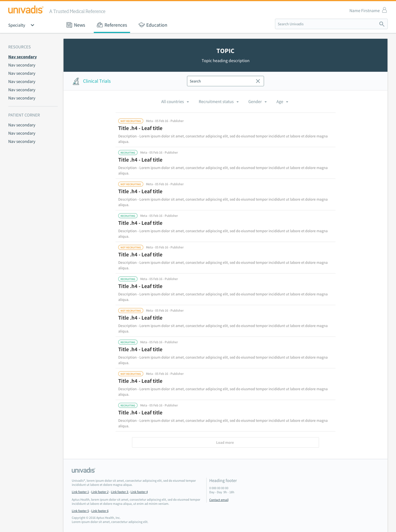Open the Recruitment status filter

click(x=218, y=102)
